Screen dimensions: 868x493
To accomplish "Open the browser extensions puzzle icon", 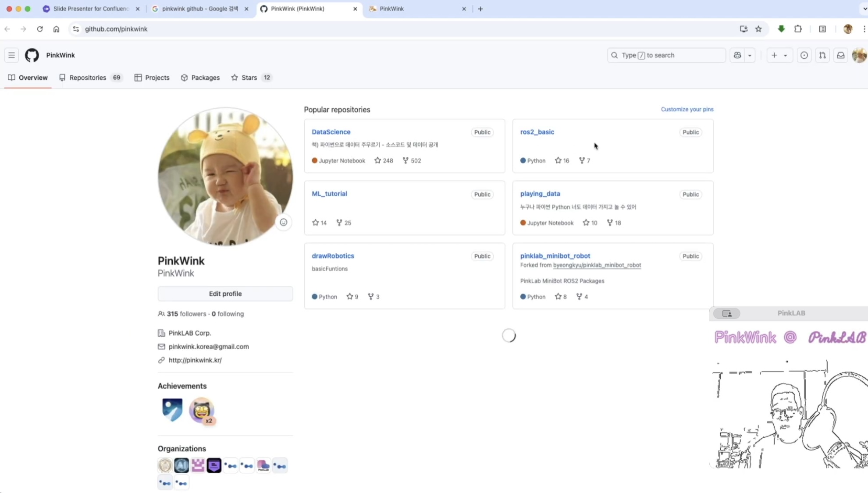I will (x=798, y=29).
